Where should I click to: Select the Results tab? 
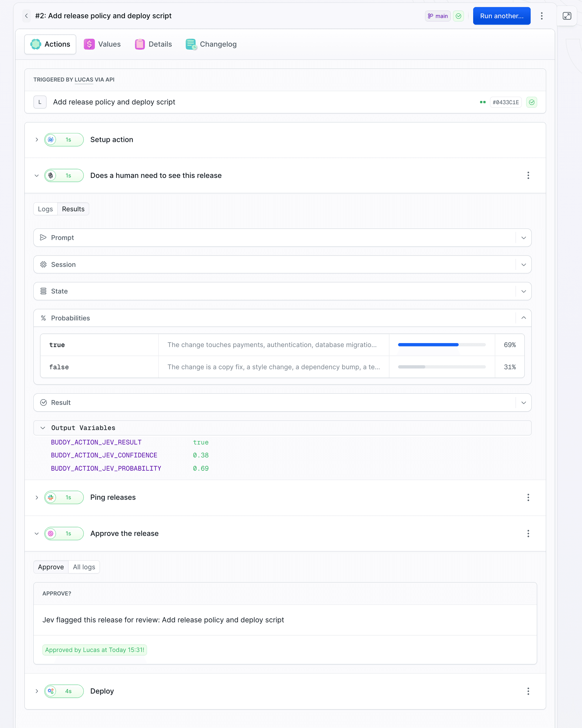pyautogui.click(x=73, y=209)
